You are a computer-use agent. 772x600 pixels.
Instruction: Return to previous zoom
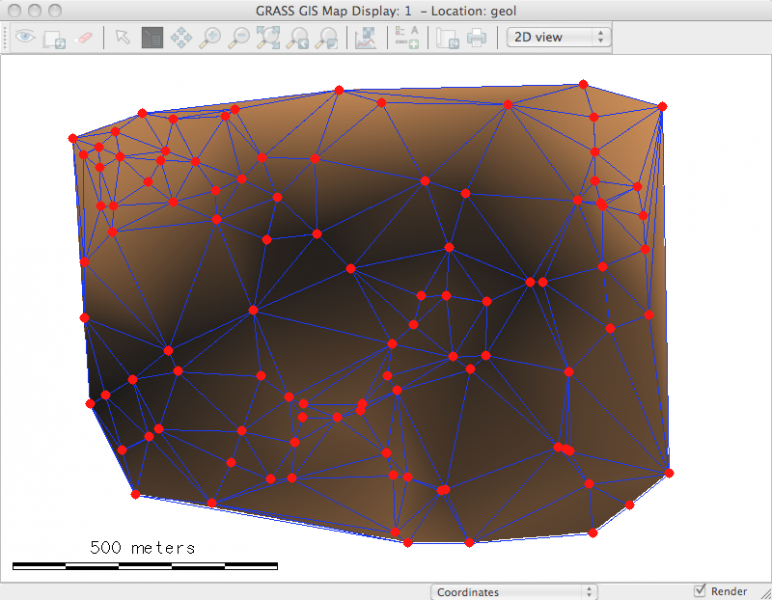[298, 38]
